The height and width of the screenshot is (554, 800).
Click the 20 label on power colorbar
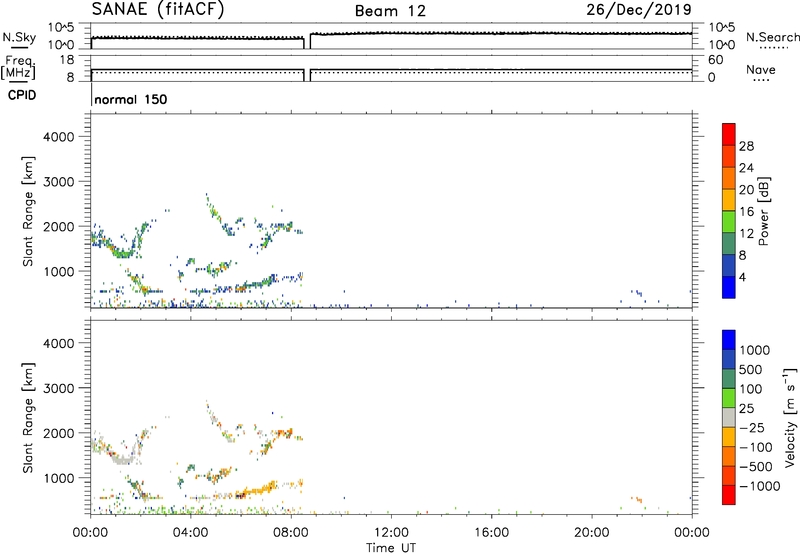click(x=746, y=190)
